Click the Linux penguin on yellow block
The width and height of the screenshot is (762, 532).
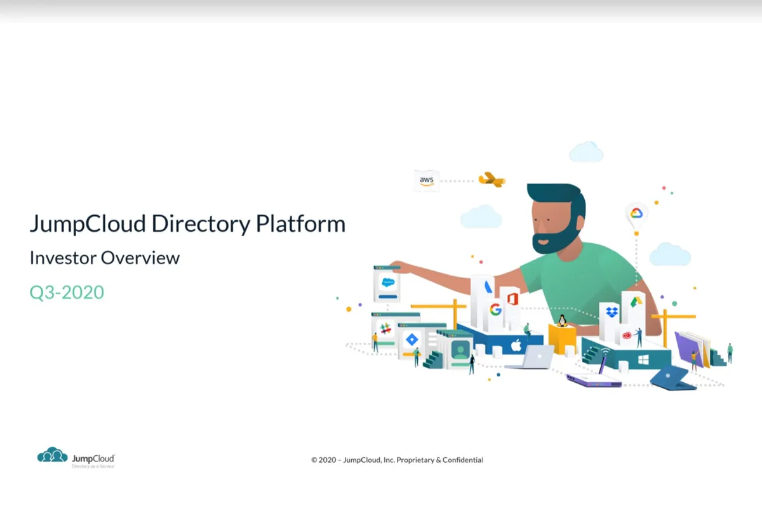point(562,321)
